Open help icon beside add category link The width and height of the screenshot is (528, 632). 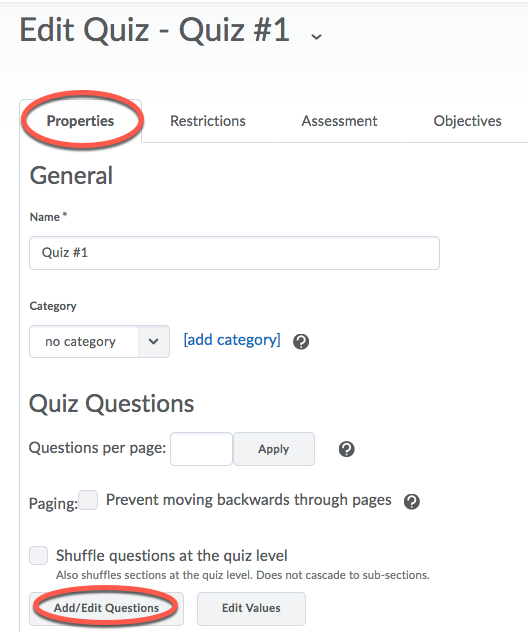point(301,342)
